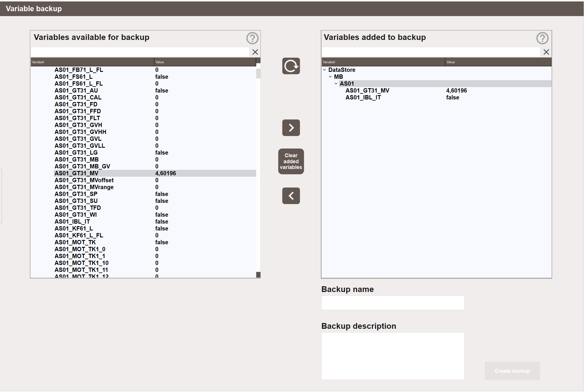Select AS01_GT31_SU row
Viewport: 584px width, 392px height.
pyautogui.click(x=155, y=201)
